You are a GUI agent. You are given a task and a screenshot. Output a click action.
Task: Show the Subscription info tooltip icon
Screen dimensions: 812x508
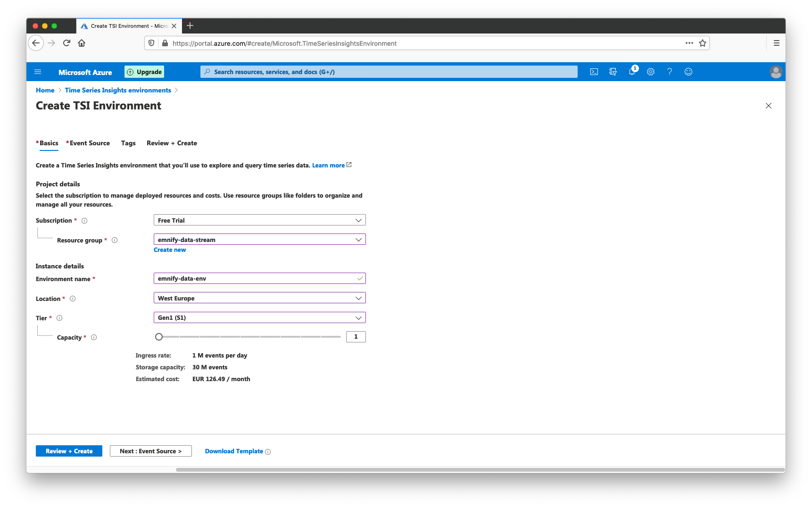pos(84,221)
